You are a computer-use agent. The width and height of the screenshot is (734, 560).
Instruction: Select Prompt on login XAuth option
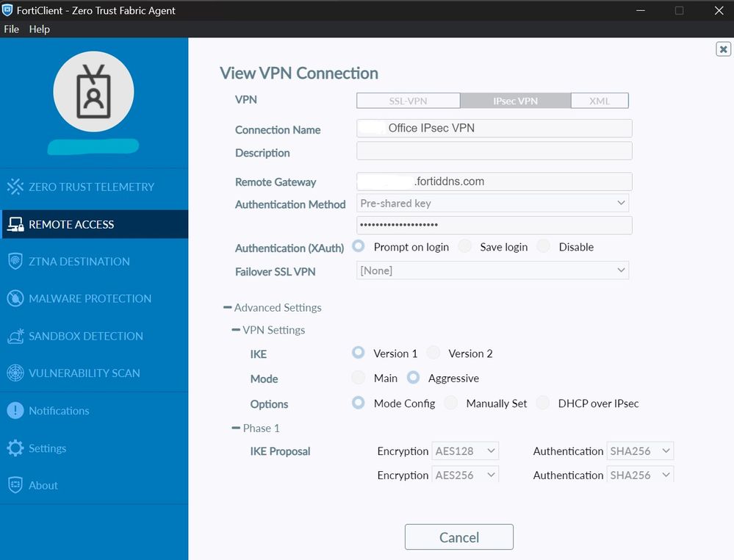point(359,246)
